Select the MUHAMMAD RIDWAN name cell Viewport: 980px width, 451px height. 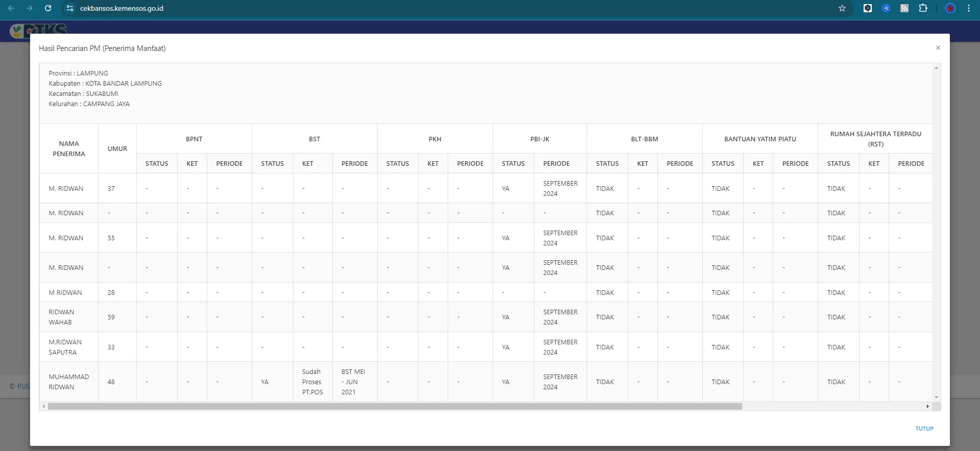(68, 382)
